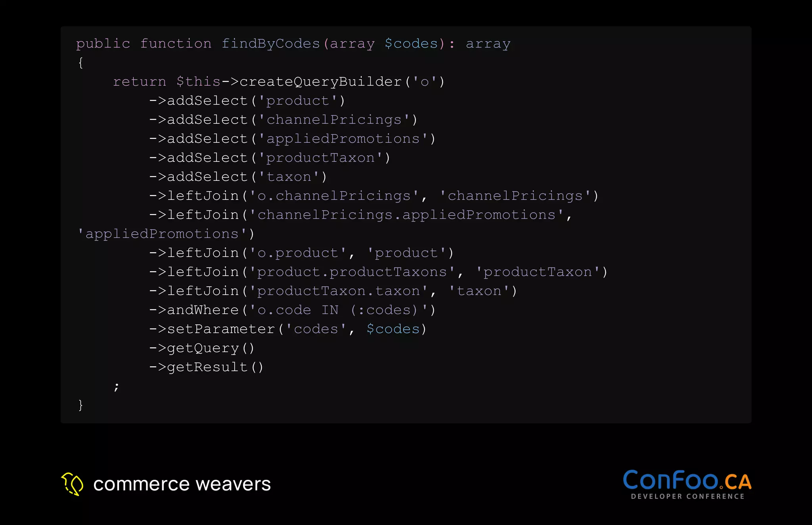Image resolution: width=812 pixels, height=525 pixels.
Task: Click the leftJoin 'o.product' line
Action: coord(301,253)
